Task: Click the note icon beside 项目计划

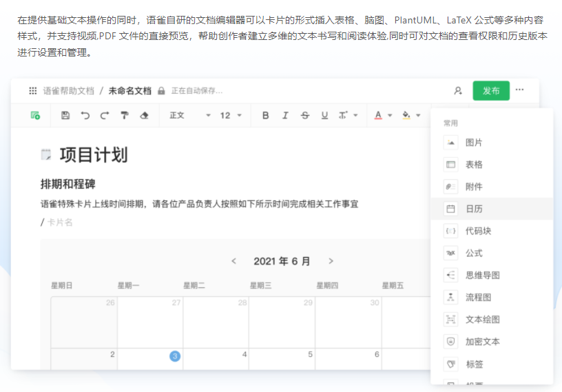Action: (46, 154)
